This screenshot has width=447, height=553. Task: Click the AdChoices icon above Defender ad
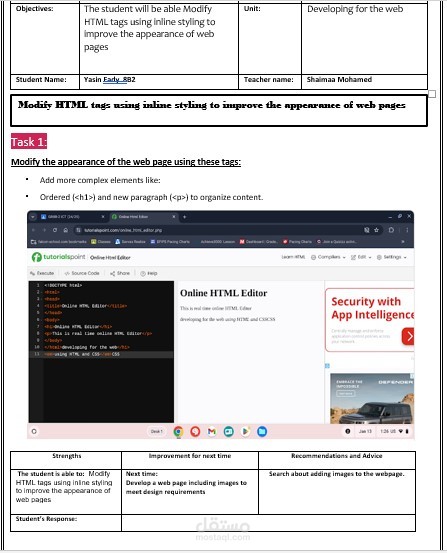(327, 366)
